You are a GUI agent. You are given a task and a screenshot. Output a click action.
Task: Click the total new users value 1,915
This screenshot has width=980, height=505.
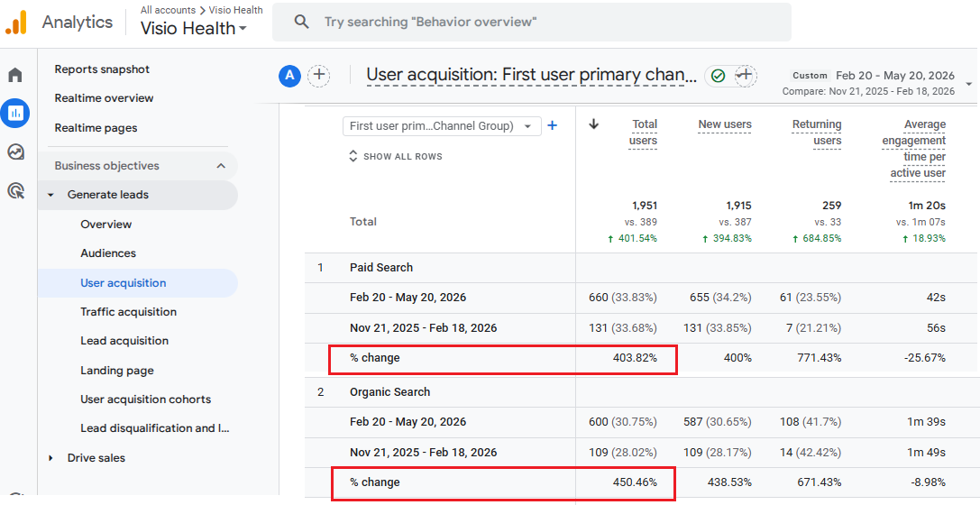[x=738, y=206]
